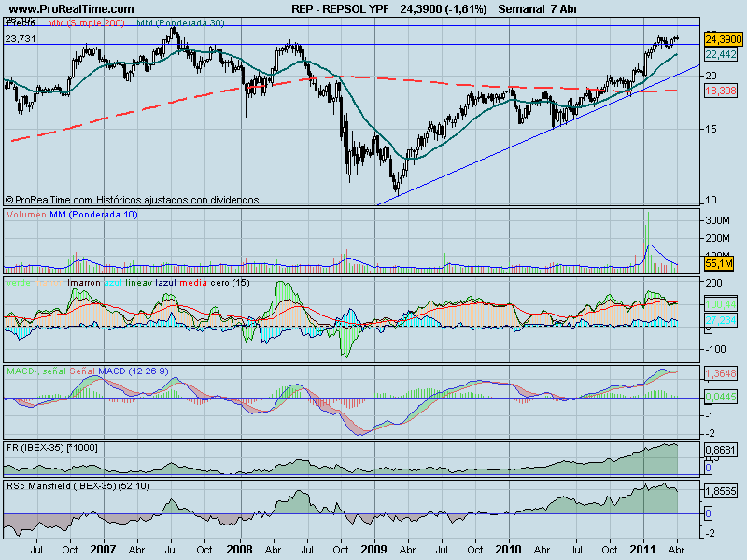Click the -100 oscillator axis label

(715, 349)
